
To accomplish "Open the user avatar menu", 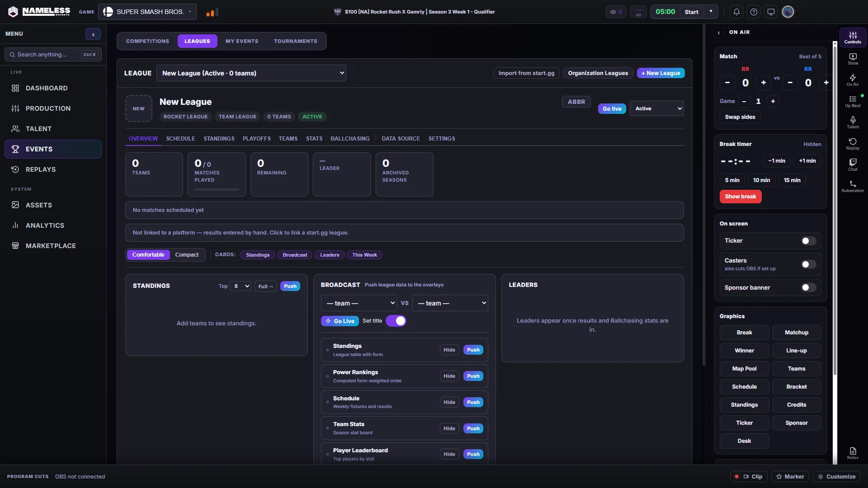I will coord(788,12).
